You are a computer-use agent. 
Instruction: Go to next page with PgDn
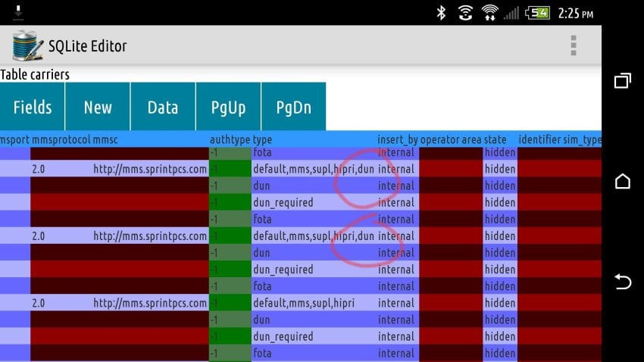coord(293,107)
